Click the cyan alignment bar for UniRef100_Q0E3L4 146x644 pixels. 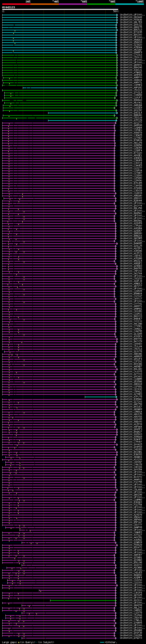point(83,113)
